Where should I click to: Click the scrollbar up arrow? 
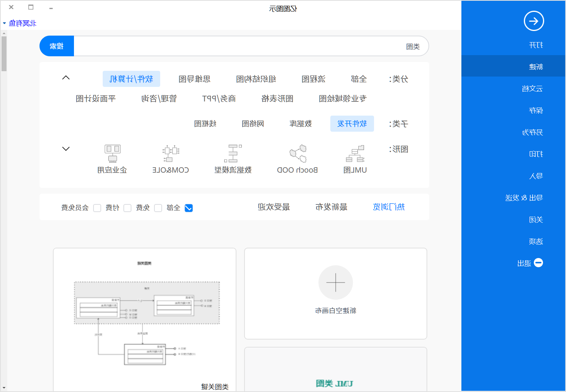click(4, 33)
